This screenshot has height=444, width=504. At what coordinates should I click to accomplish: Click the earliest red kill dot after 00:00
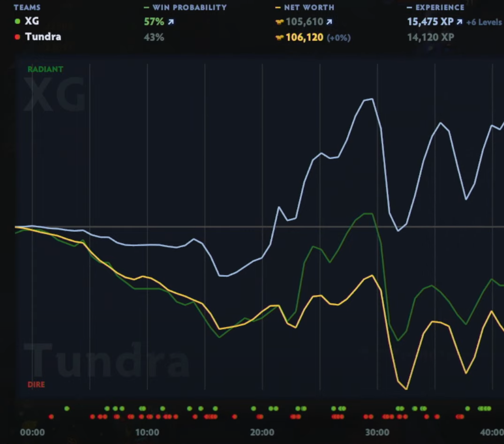51,416
